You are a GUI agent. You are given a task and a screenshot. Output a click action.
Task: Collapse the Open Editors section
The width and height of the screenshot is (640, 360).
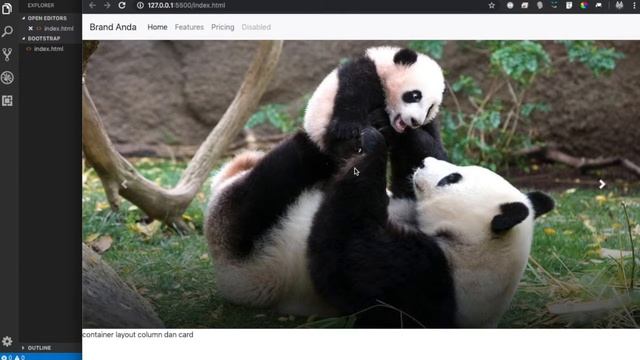44,18
